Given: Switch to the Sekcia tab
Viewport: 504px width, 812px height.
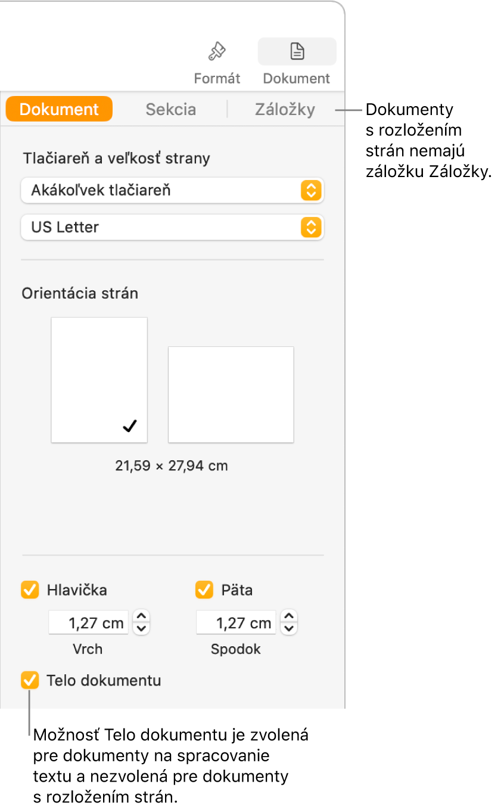Looking at the screenshot, I should tap(171, 110).
